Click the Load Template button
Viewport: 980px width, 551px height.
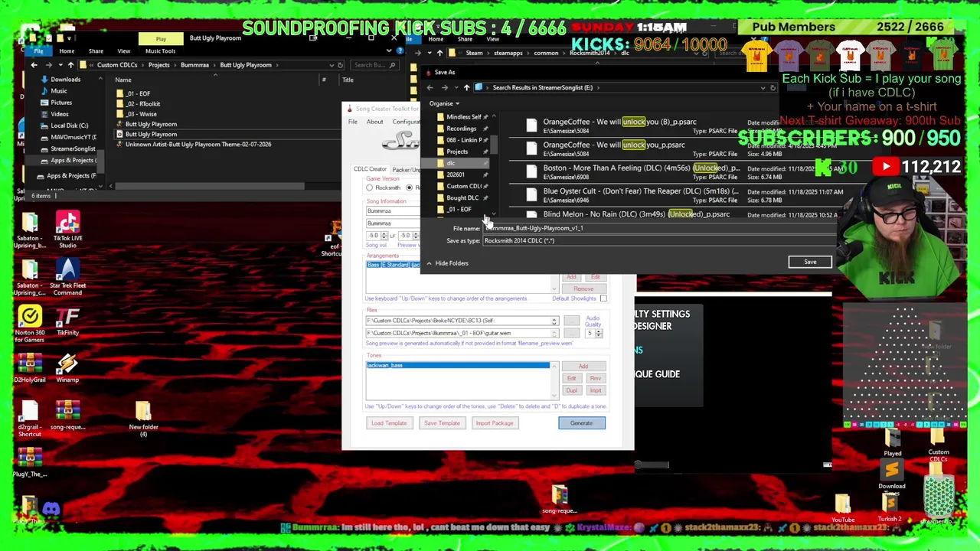click(389, 423)
